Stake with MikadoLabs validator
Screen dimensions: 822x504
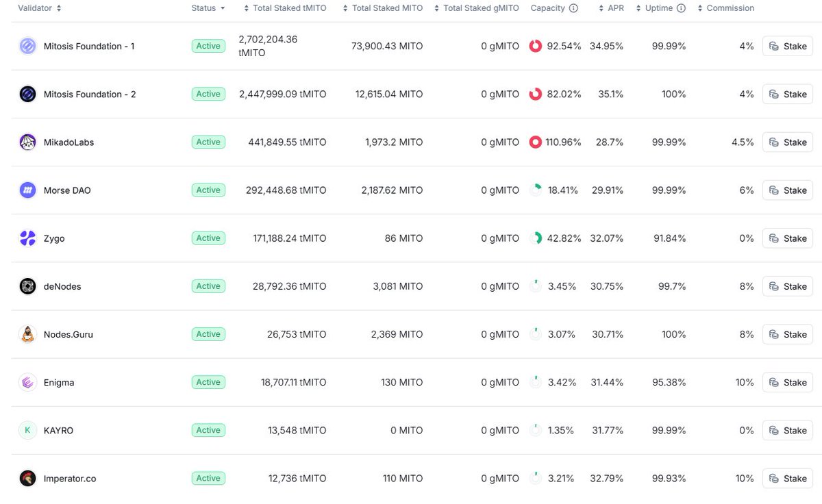point(788,142)
